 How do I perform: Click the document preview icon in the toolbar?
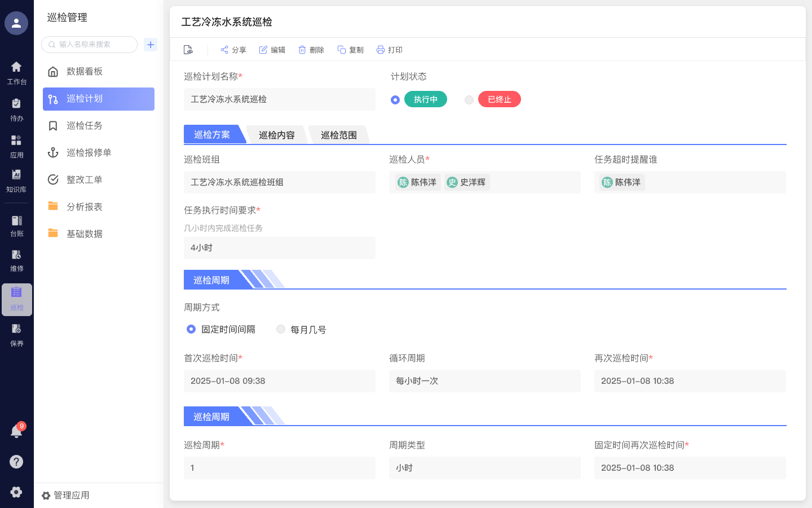tap(188, 49)
